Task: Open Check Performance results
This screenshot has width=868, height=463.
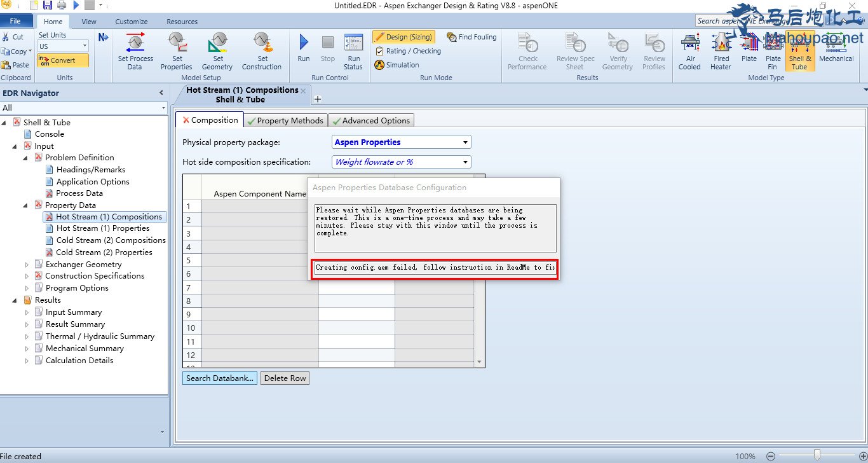Action: (x=527, y=51)
